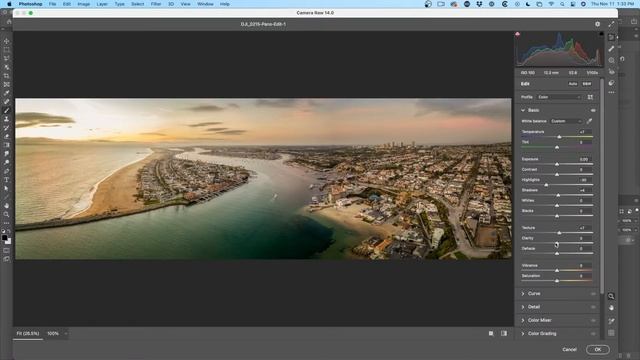Select the Eyedropper tool in left toolbar
The width and height of the screenshot is (640, 360).
(7, 93)
